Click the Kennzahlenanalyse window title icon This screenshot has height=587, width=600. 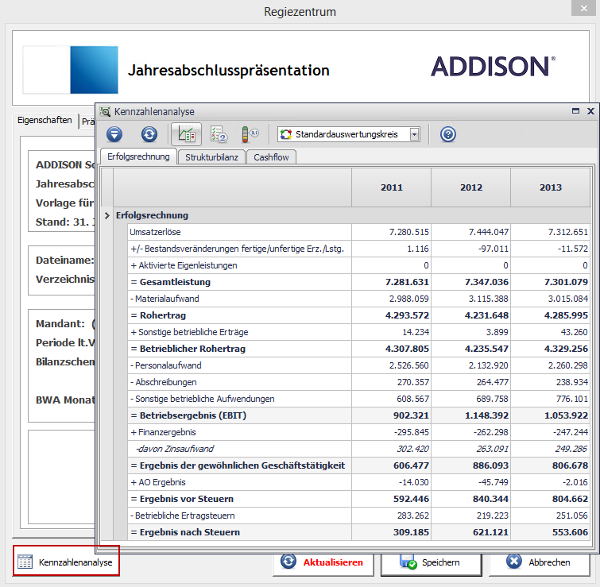pyautogui.click(x=105, y=111)
